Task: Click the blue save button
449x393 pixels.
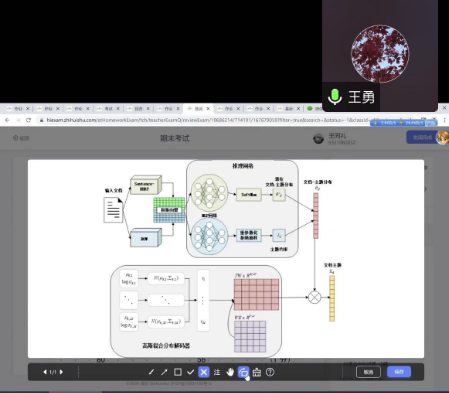Action: [x=399, y=372]
